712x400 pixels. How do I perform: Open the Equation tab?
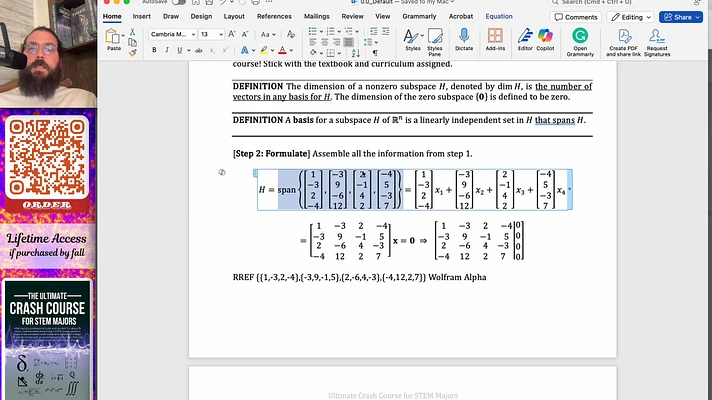tap(499, 16)
